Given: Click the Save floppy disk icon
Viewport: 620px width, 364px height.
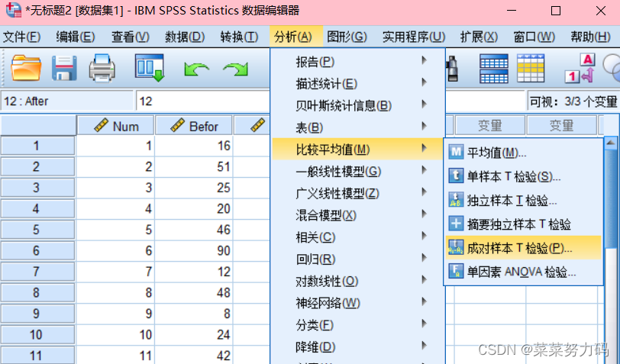Looking at the screenshot, I should (64, 68).
